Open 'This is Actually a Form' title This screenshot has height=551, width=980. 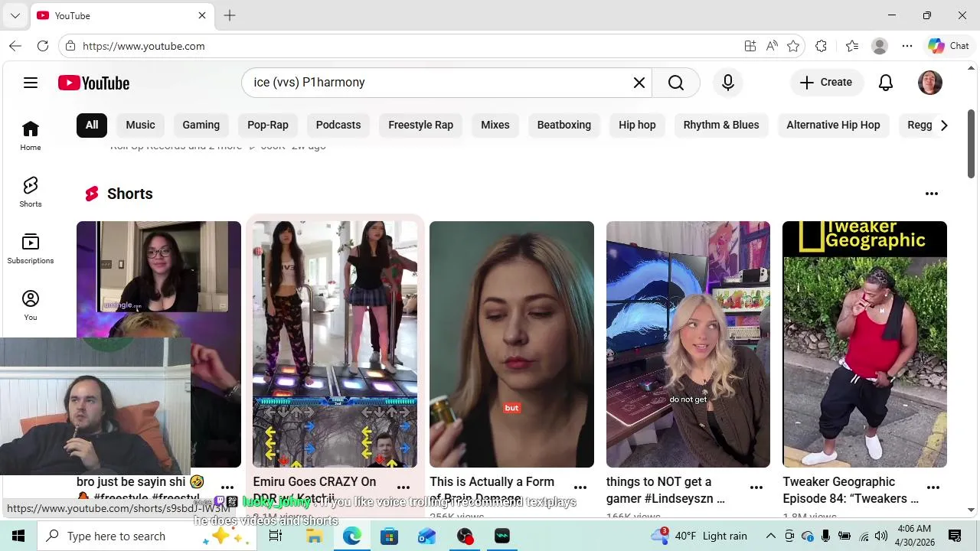click(492, 490)
